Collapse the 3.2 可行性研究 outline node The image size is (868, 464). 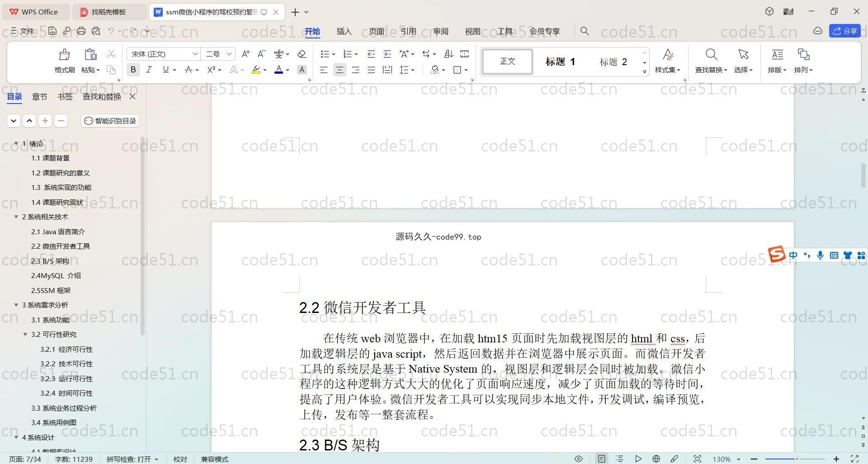tap(25, 334)
